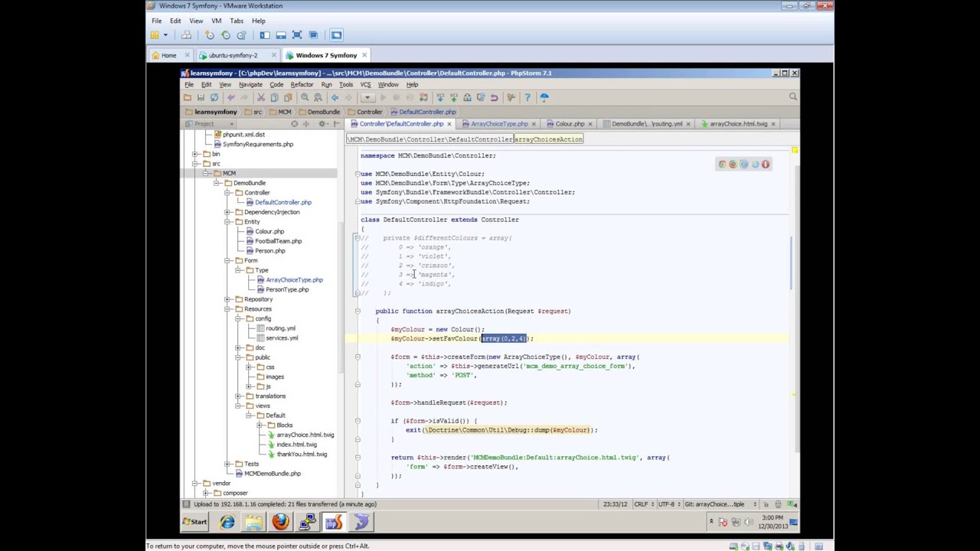Click the Help question mark icon

[x=528, y=97]
